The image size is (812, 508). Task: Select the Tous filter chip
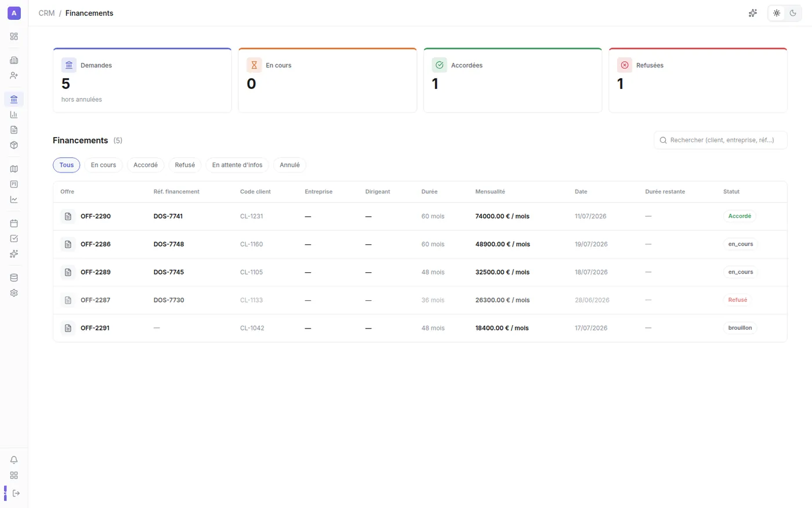point(67,165)
